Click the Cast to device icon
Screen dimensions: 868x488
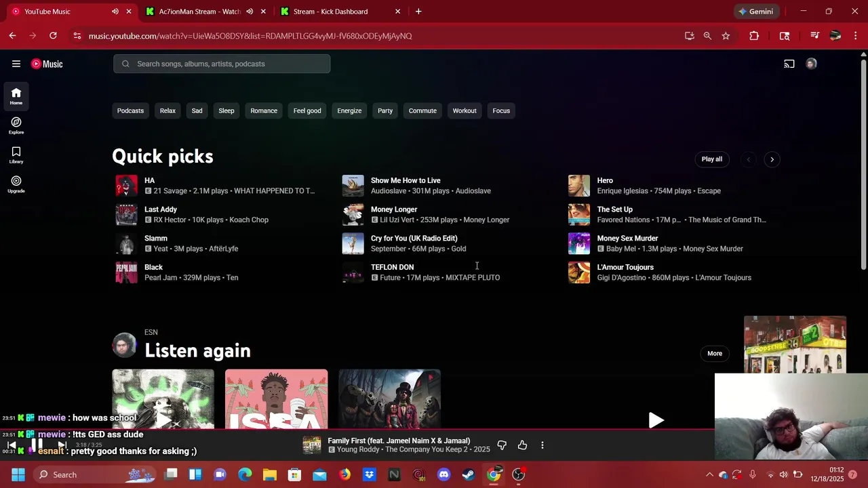[x=789, y=64]
